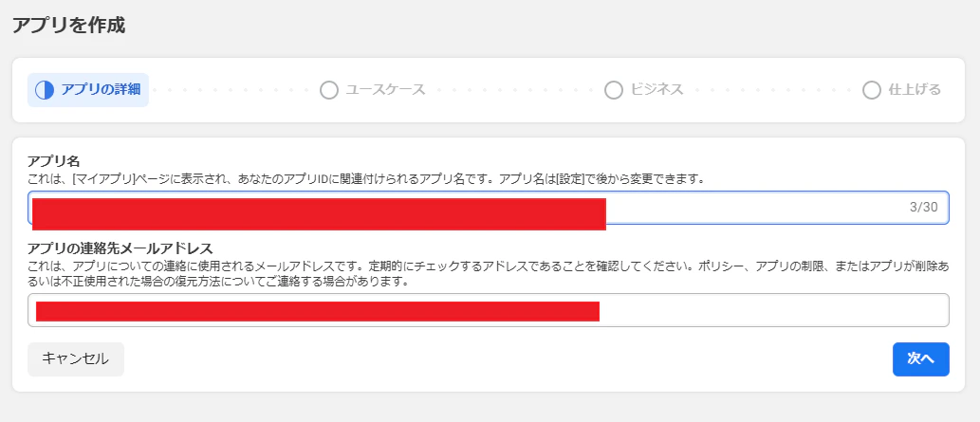Open the ビジネス step label
The image size is (980, 422).
656,90
